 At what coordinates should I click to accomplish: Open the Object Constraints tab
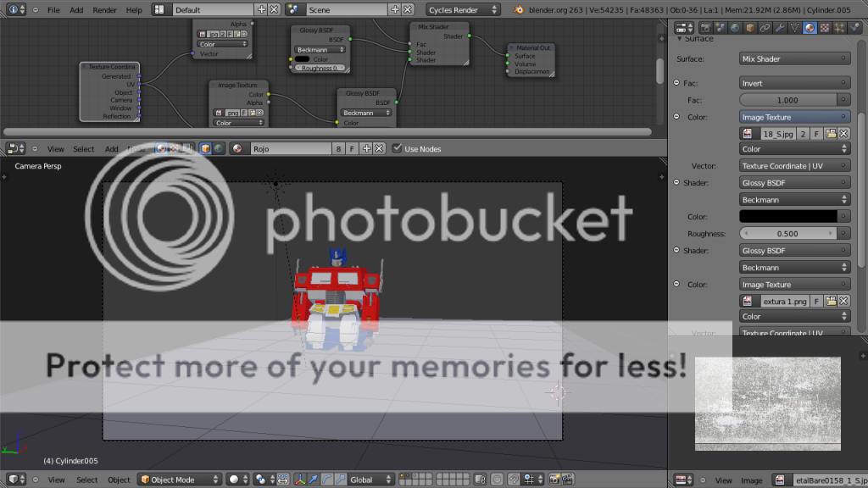click(765, 28)
